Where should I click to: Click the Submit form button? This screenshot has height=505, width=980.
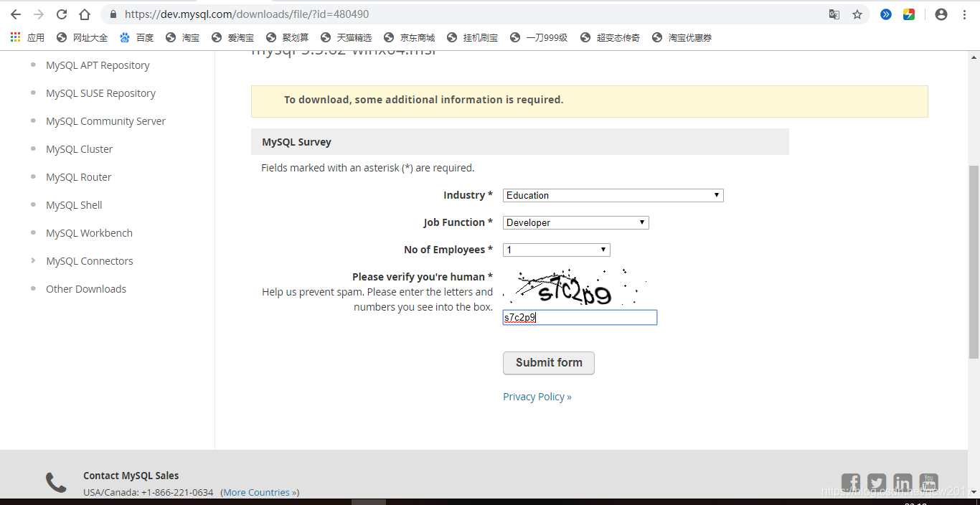[x=549, y=363]
